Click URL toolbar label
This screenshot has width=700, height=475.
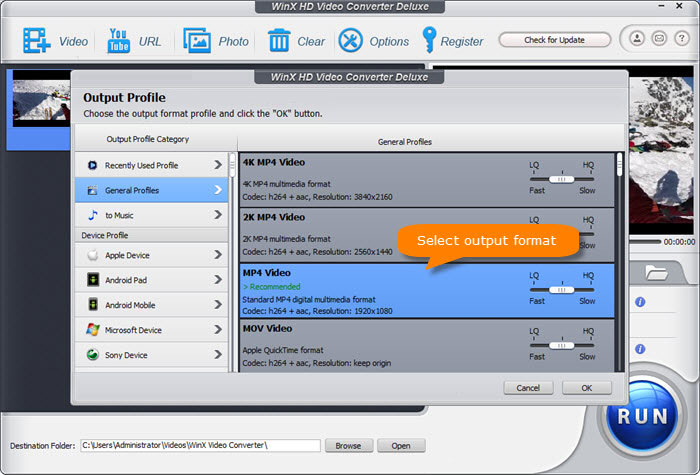point(150,42)
